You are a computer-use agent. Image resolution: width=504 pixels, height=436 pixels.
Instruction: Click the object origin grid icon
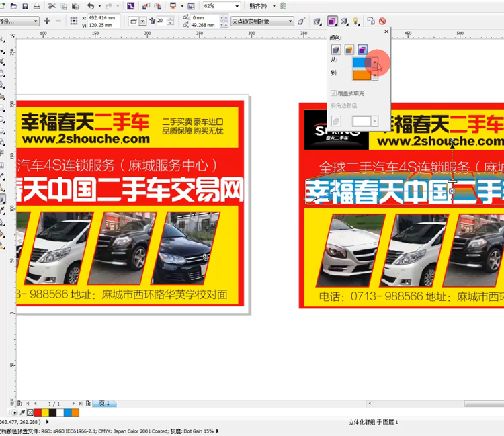tap(74, 21)
